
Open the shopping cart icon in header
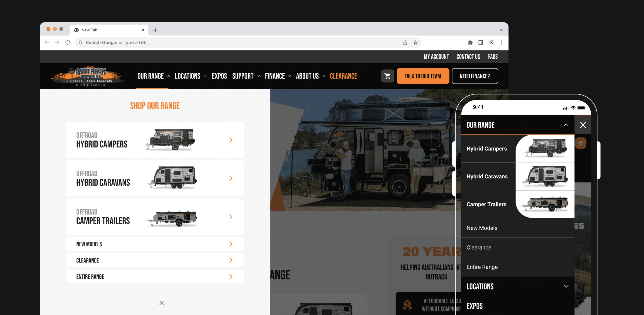387,76
